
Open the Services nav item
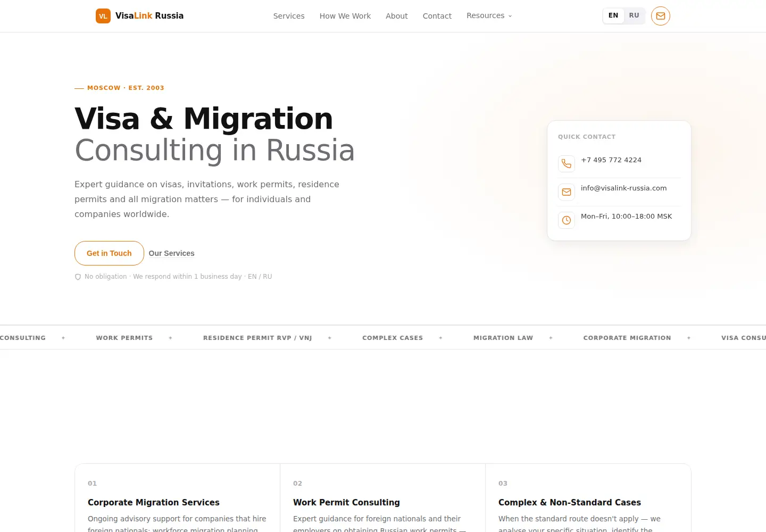[289, 16]
